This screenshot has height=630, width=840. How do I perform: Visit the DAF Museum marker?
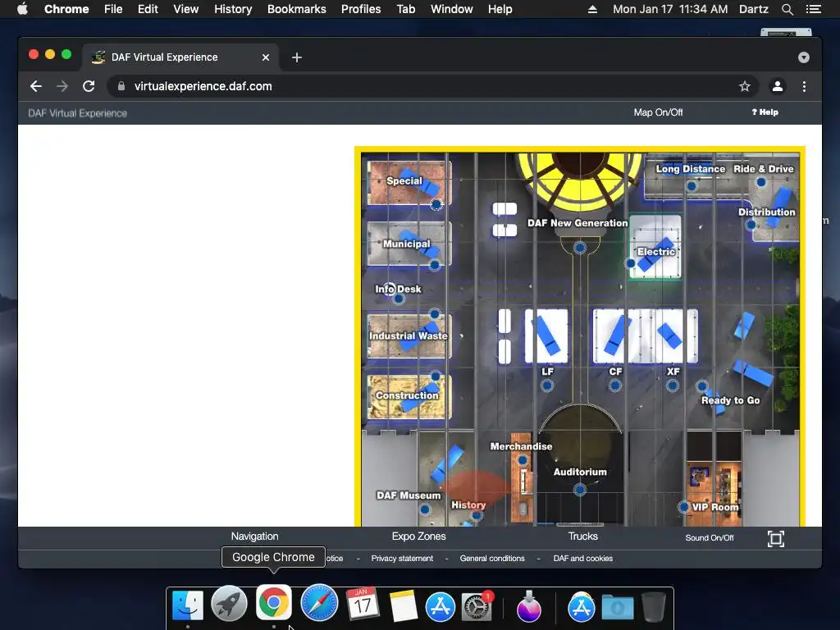(x=425, y=509)
